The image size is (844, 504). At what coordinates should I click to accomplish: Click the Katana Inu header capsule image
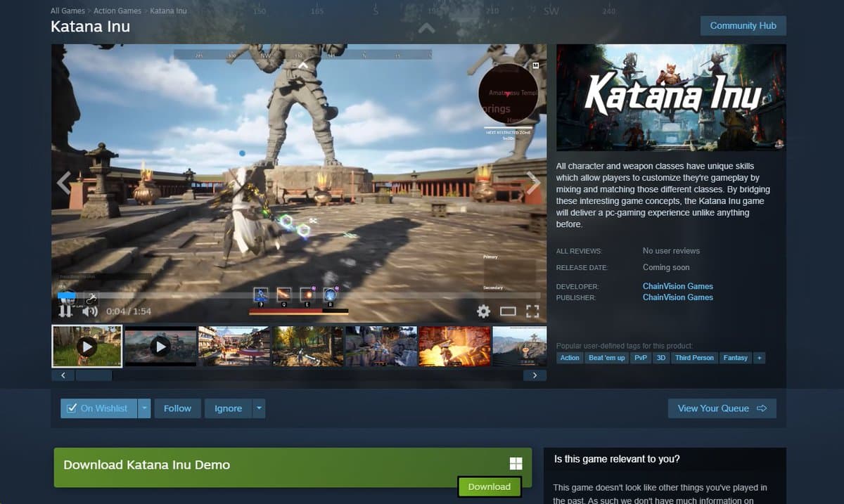click(x=671, y=98)
